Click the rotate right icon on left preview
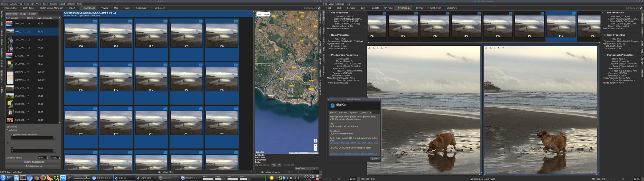The image size is (644, 181). 374,48
